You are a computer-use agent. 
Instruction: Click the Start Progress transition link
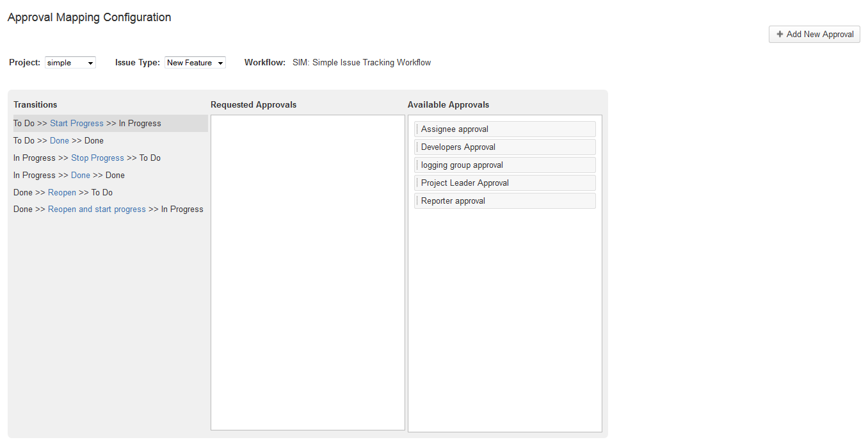click(x=77, y=124)
